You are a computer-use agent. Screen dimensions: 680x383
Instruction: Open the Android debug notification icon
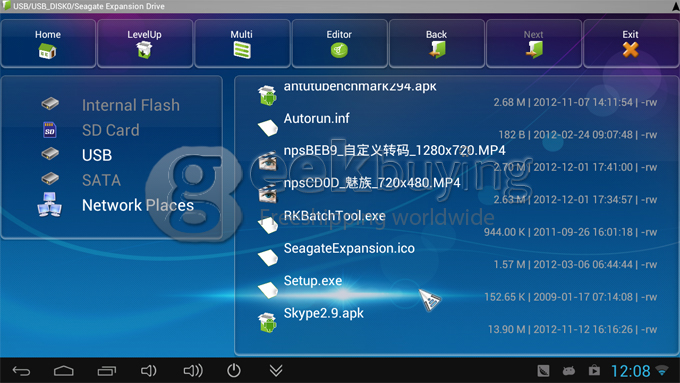[569, 371]
